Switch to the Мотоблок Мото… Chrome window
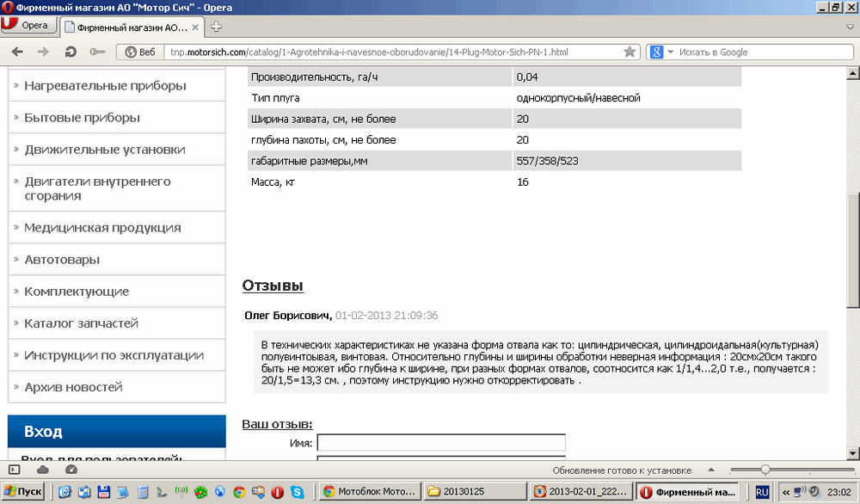The width and height of the screenshot is (860, 504). click(x=370, y=491)
